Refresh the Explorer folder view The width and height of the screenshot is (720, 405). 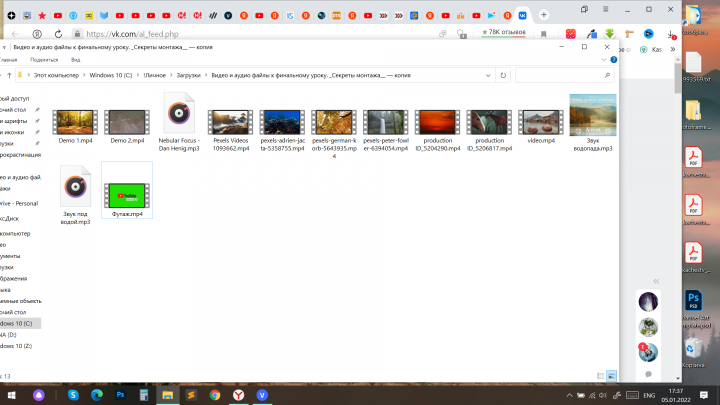pyautogui.click(x=503, y=75)
